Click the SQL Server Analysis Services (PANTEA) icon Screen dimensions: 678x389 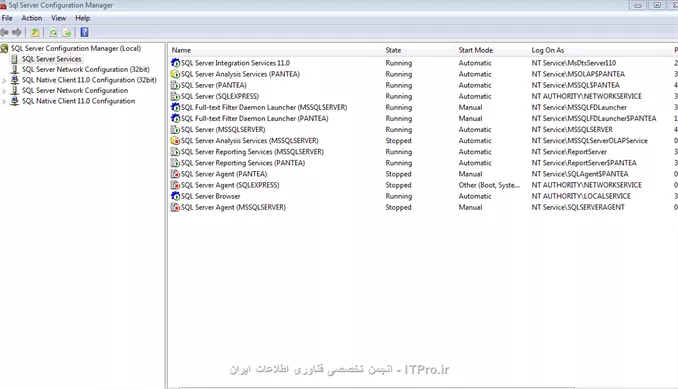tap(175, 74)
